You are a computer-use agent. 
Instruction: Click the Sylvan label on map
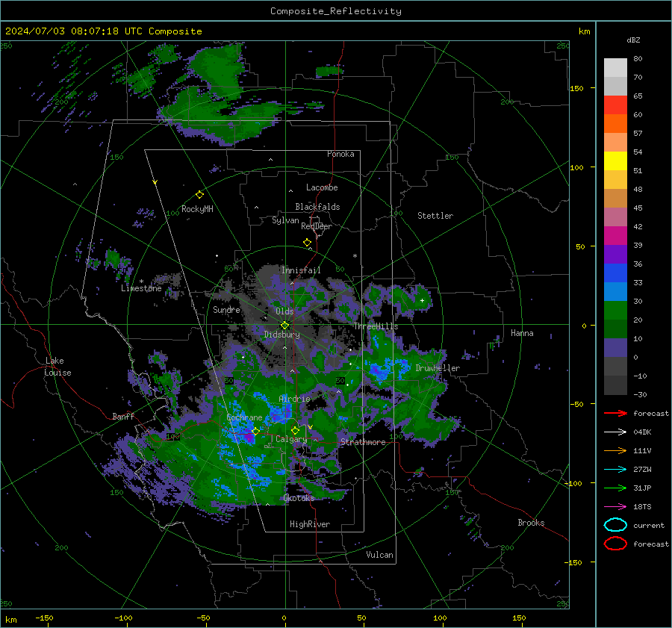pos(285,220)
